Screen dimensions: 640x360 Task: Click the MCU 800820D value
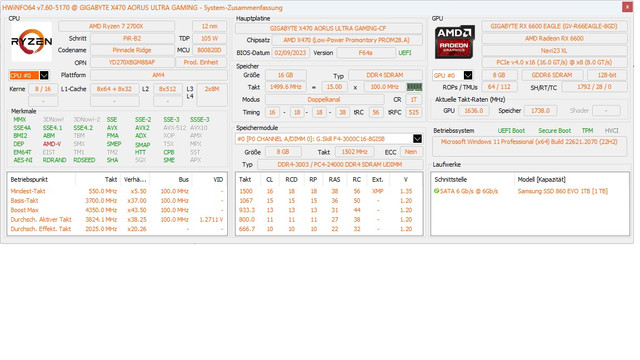click(209, 50)
